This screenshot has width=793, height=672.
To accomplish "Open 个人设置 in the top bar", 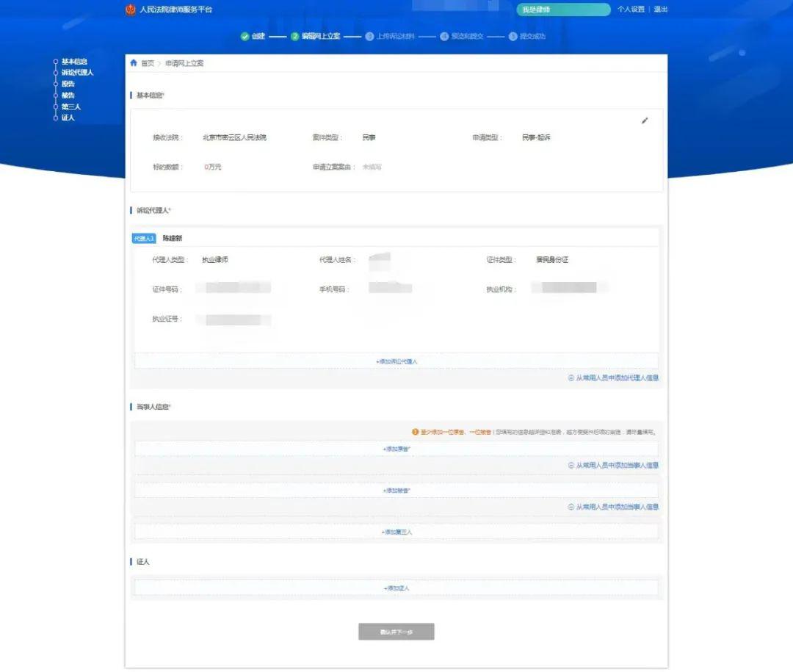I will point(631,9).
